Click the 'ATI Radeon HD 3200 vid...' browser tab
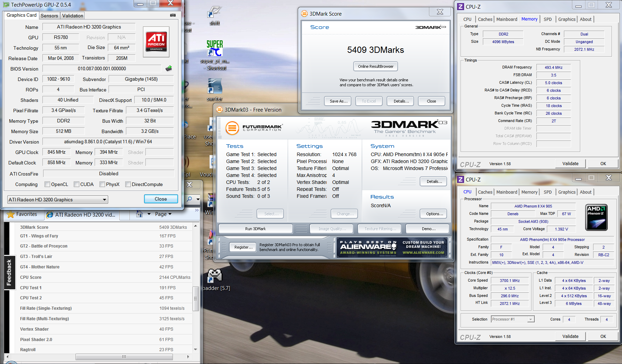The height and width of the screenshot is (364, 622). [82, 215]
